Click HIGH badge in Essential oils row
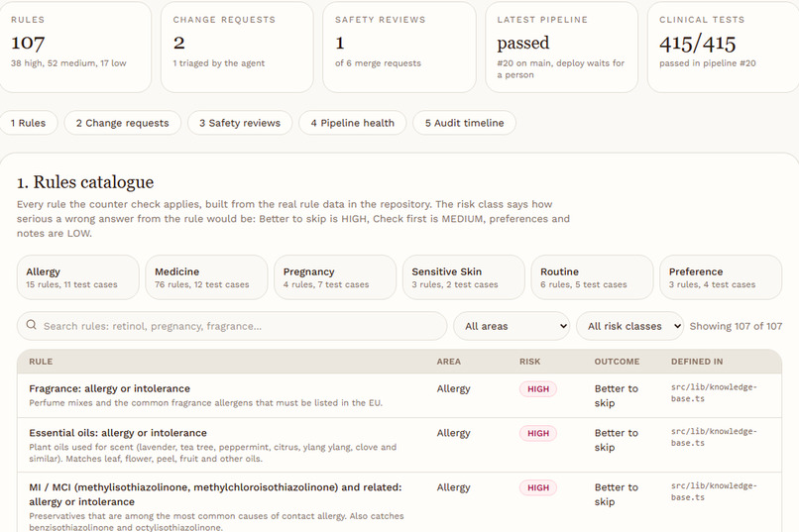 click(538, 433)
